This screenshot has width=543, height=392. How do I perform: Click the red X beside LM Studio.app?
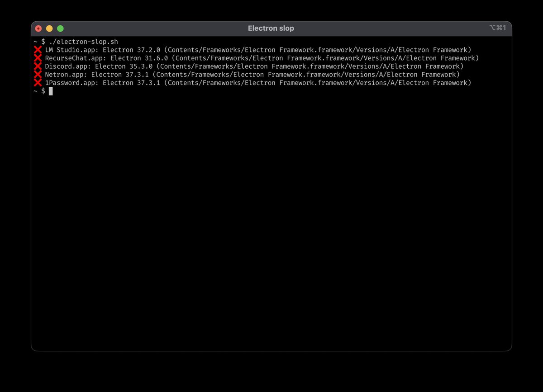(38, 50)
